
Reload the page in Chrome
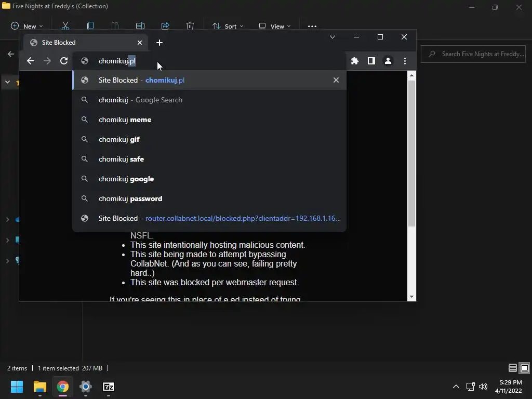pyautogui.click(x=64, y=61)
